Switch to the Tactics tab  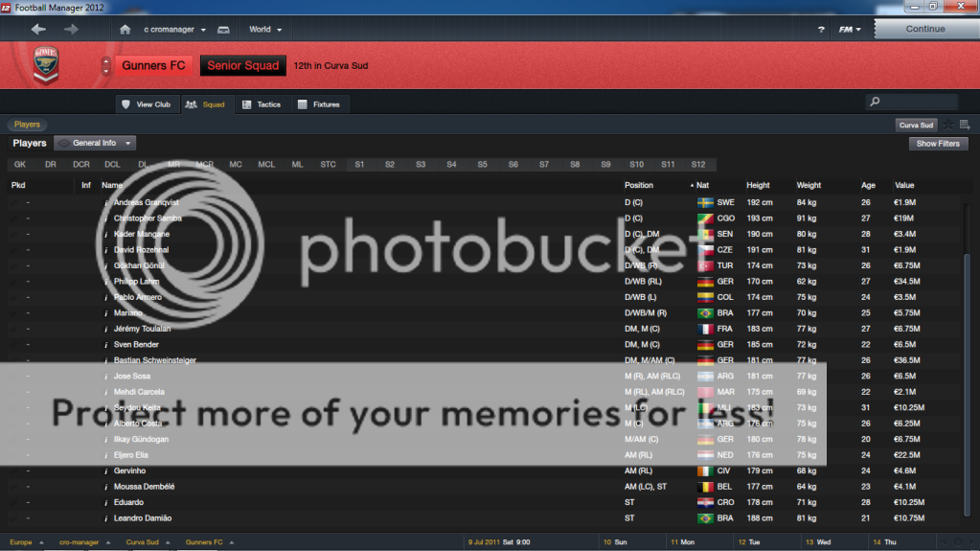262,104
